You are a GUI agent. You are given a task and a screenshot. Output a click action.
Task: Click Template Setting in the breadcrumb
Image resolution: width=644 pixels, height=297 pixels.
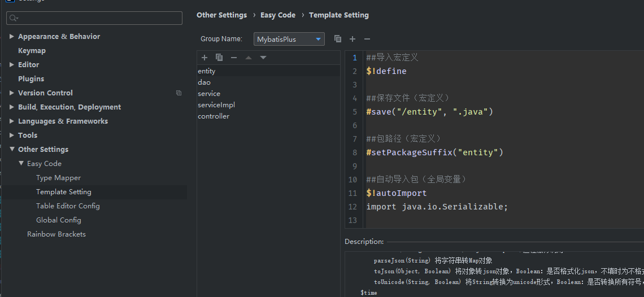pyautogui.click(x=339, y=15)
